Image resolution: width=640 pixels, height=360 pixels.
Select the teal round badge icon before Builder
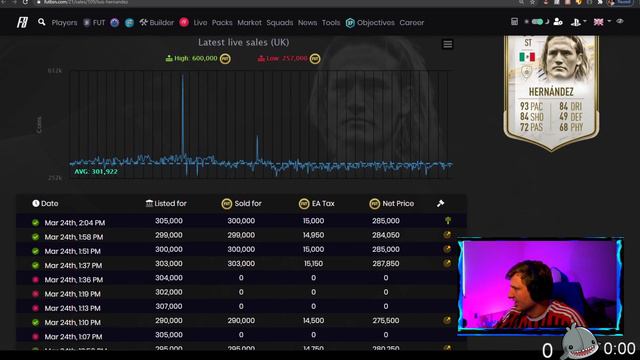pos(129,23)
